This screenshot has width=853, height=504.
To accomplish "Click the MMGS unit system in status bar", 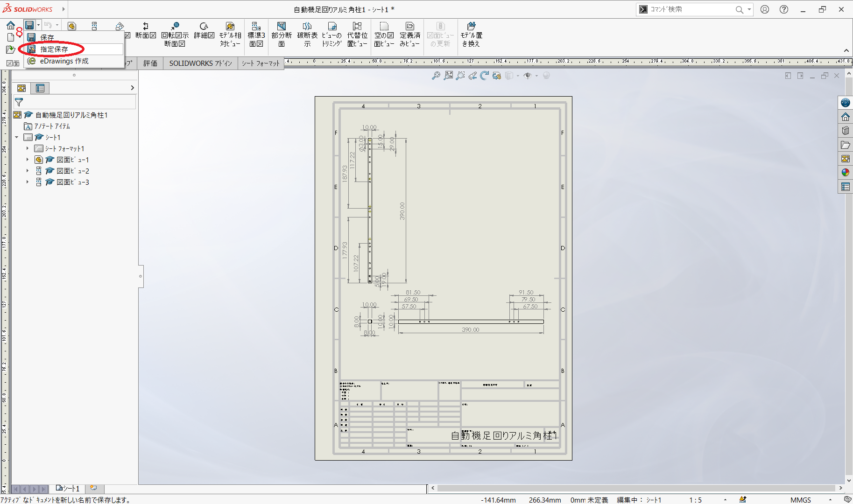I will coord(801,500).
